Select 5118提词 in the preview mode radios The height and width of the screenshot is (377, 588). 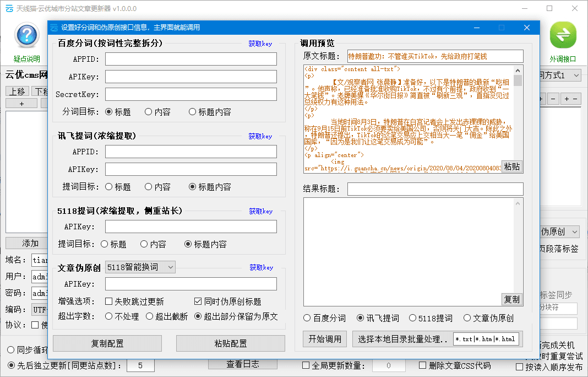(412, 318)
